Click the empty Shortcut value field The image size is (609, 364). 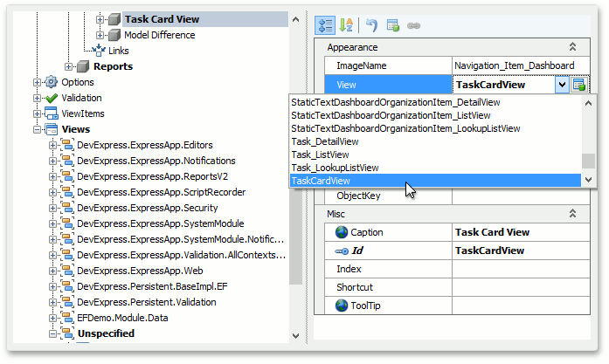click(x=521, y=287)
